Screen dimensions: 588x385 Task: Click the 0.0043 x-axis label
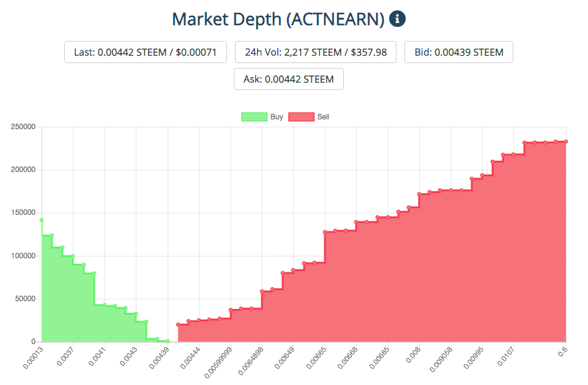pos(128,356)
